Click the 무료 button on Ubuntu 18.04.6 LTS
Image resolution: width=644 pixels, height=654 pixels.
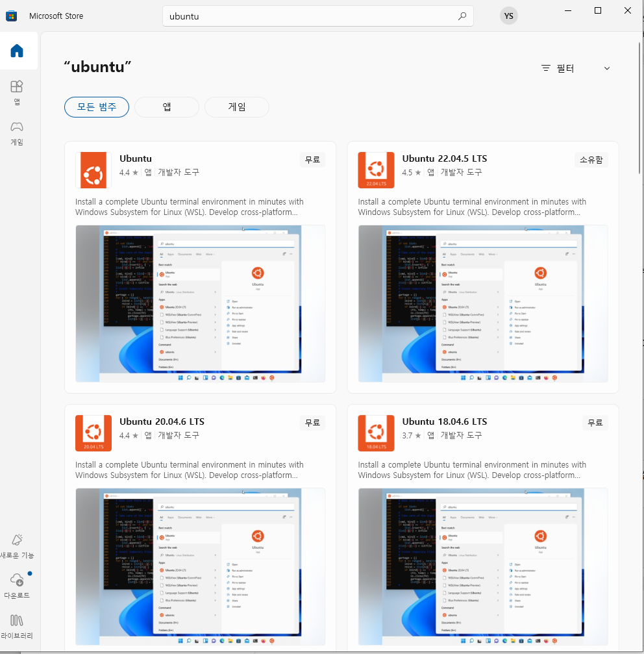click(x=595, y=423)
